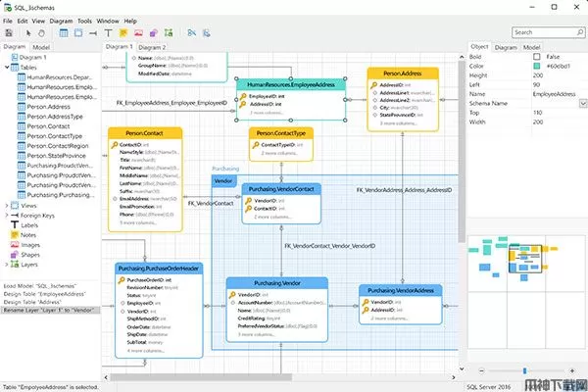Expand the Foreign Keys tree node
The image size is (588, 392).
8,216
